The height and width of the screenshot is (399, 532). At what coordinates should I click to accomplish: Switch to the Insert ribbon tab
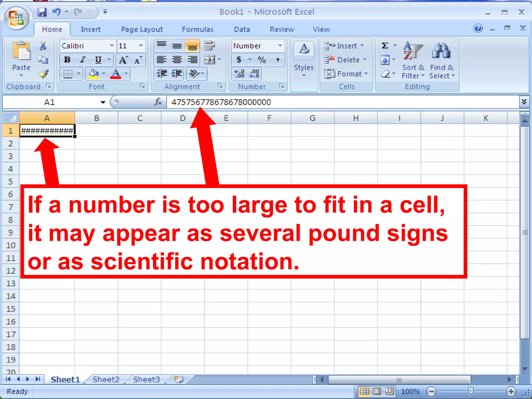pyautogui.click(x=90, y=29)
